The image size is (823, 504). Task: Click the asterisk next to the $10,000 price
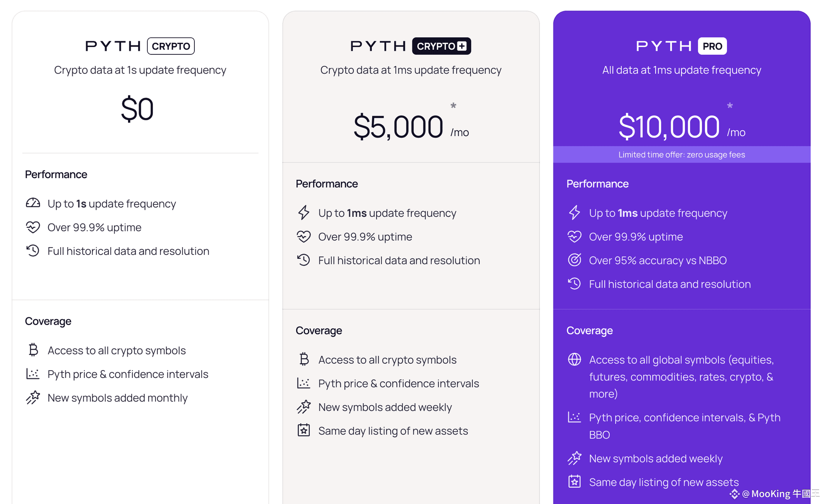[x=730, y=105]
